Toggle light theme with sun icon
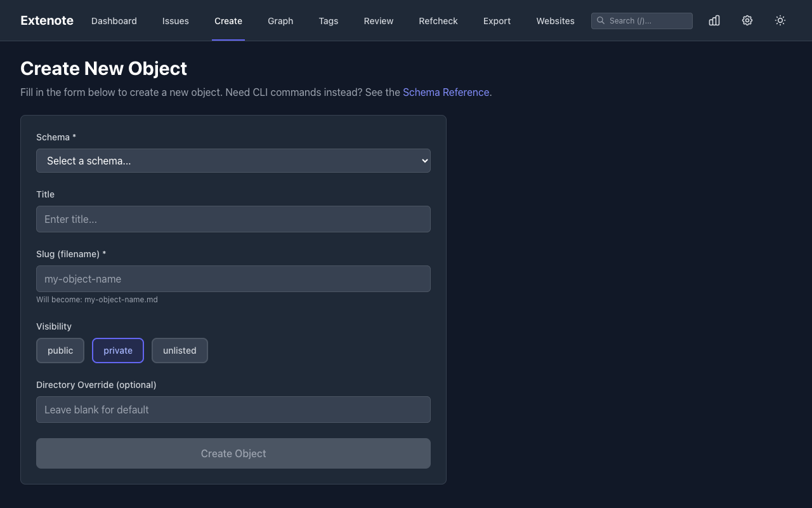Image resolution: width=812 pixels, height=508 pixels. tap(780, 20)
